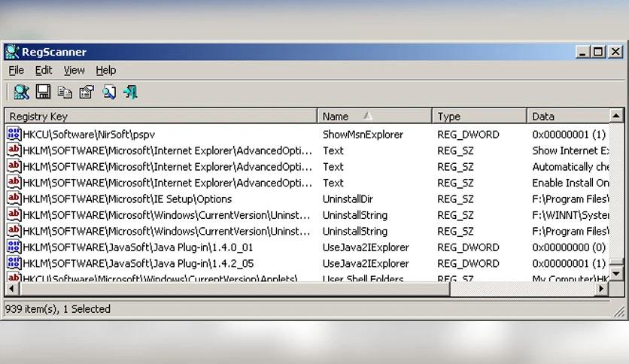Click the Find magnifier-on-page toolbar icon

tap(108, 93)
